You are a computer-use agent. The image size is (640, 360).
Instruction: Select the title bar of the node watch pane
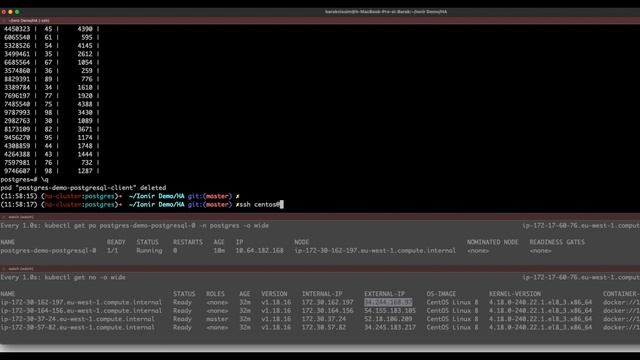coord(320,269)
